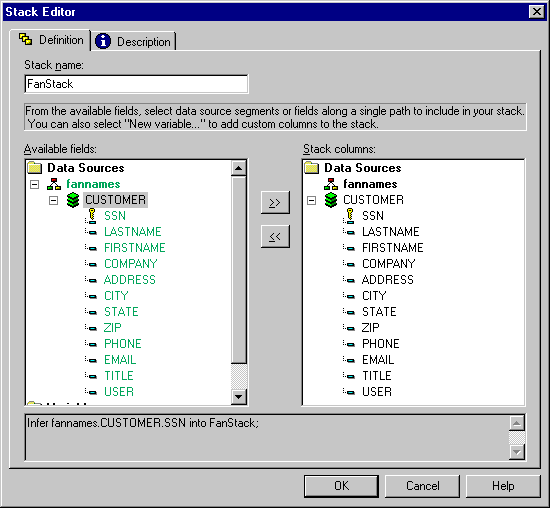Open the Definition tab
Viewport: 550px width, 508px height.
[50, 40]
